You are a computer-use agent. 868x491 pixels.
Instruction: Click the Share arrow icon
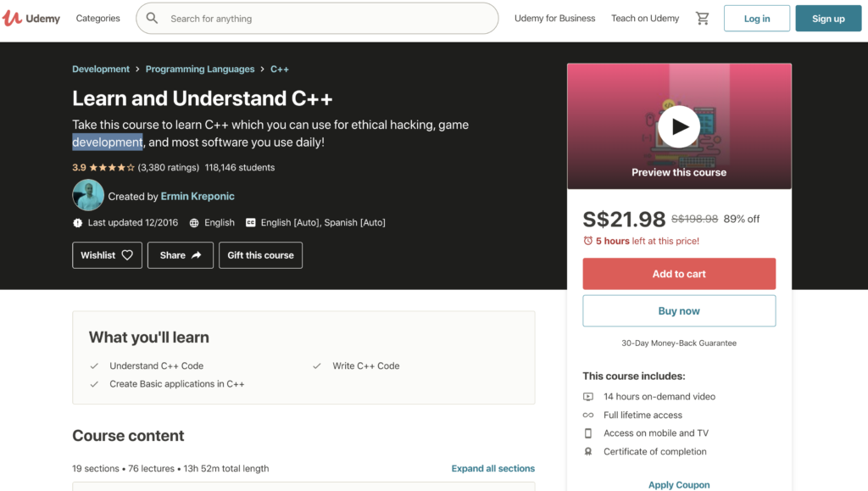click(196, 255)
